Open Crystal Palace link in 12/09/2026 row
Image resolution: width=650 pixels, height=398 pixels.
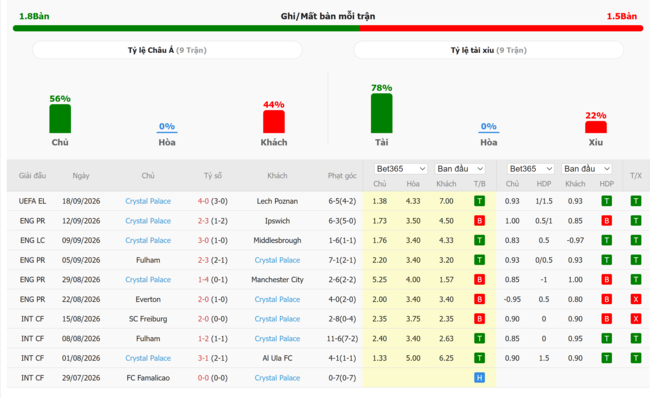pos(148,221)
